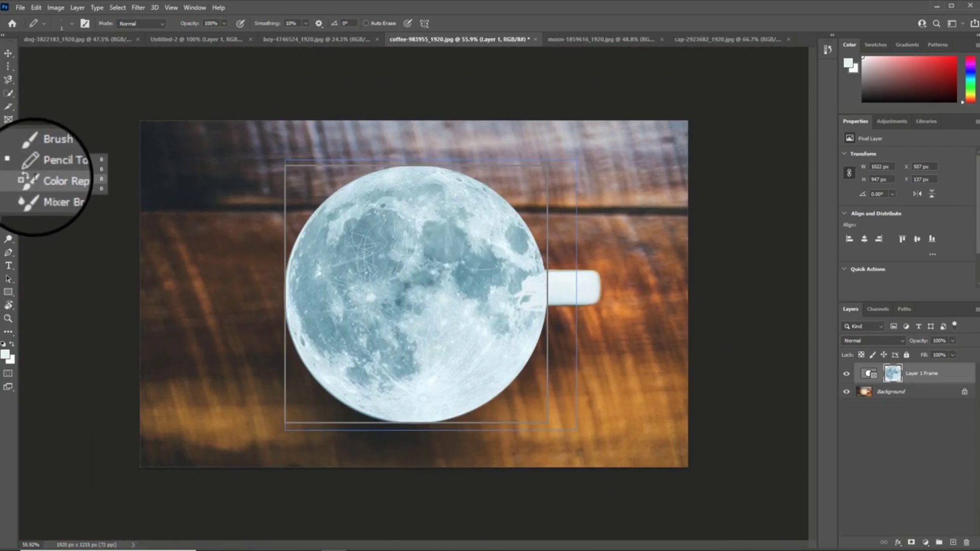Select the Zoom tool in toolbar
980x551 pixels.
click(x=8, y=318)
